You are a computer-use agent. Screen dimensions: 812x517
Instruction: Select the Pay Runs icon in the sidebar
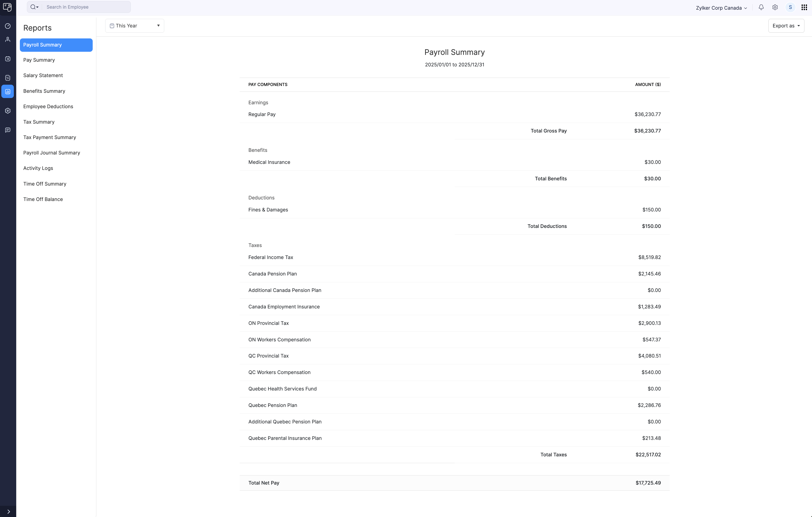point(8,59)
